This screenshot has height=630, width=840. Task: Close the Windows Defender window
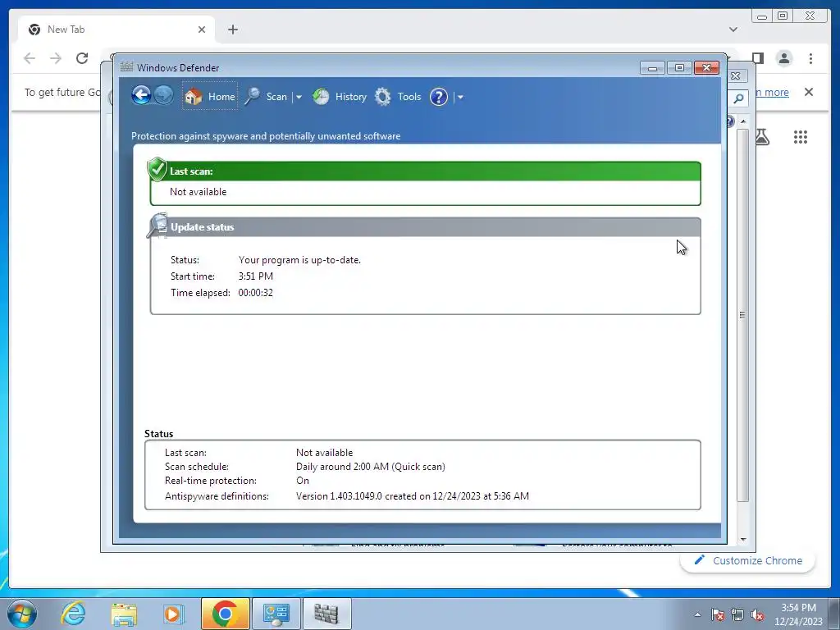(706, 68)
